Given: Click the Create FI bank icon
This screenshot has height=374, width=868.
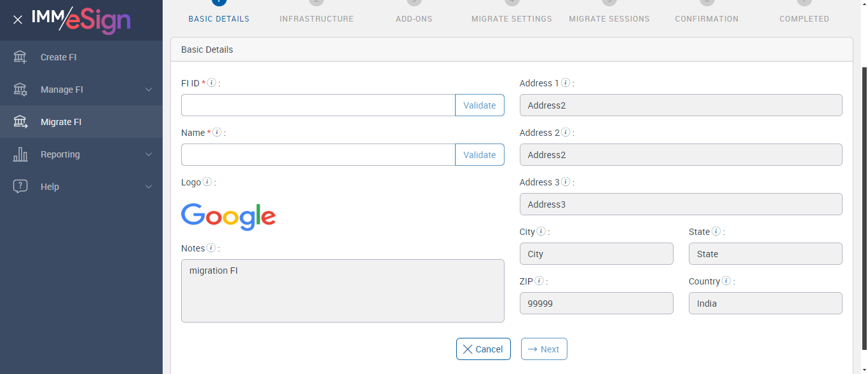Looking at the screenshot, I should click(20, 57).
